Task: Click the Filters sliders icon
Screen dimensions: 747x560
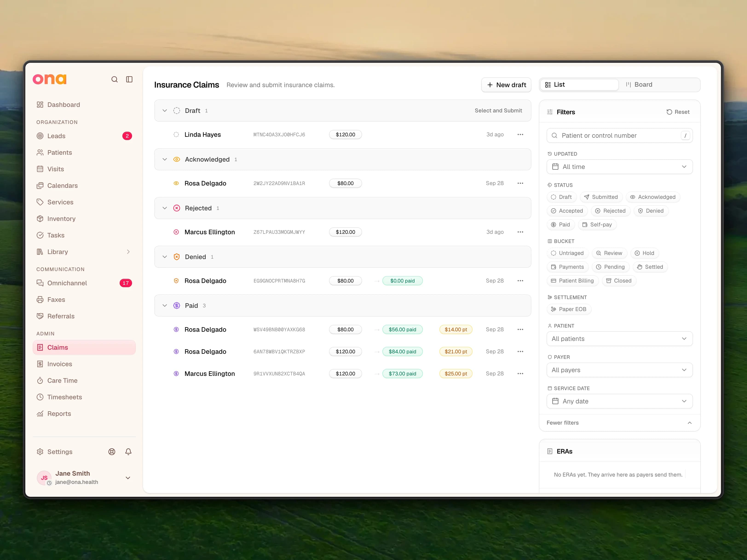Action: click(x=550, y=112)
